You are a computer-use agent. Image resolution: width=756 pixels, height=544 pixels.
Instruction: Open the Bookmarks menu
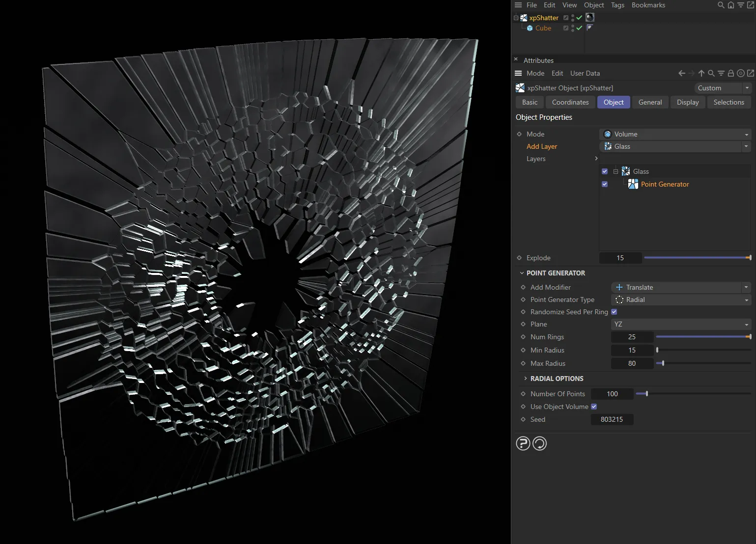coord(648,5)
